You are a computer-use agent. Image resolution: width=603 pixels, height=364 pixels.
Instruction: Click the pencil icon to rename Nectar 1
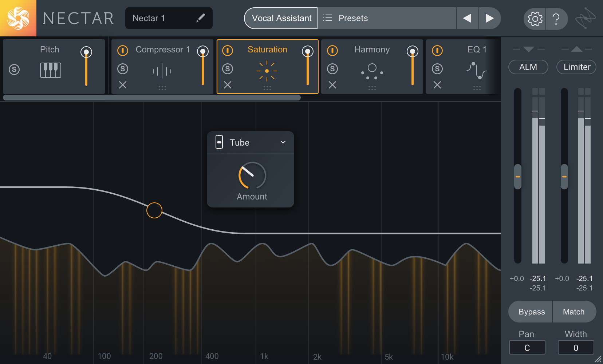point(201,18)
